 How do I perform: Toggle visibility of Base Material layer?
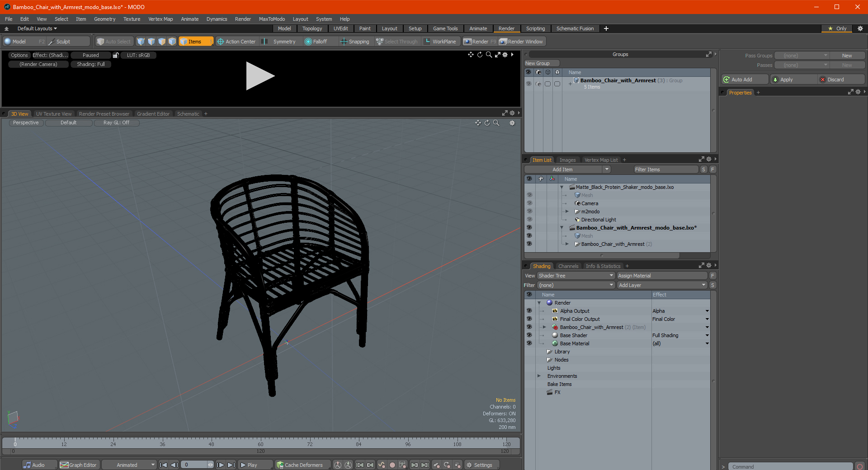tap(529, 343)
